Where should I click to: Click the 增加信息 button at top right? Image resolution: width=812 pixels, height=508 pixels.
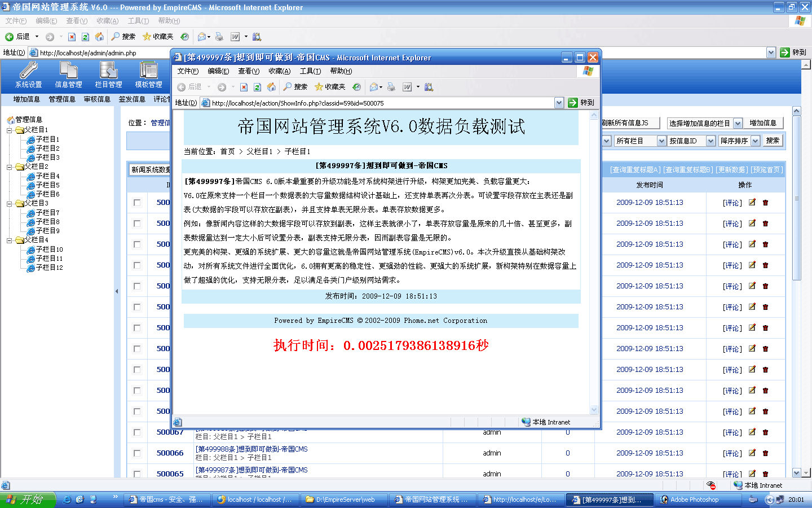(763, 123)
